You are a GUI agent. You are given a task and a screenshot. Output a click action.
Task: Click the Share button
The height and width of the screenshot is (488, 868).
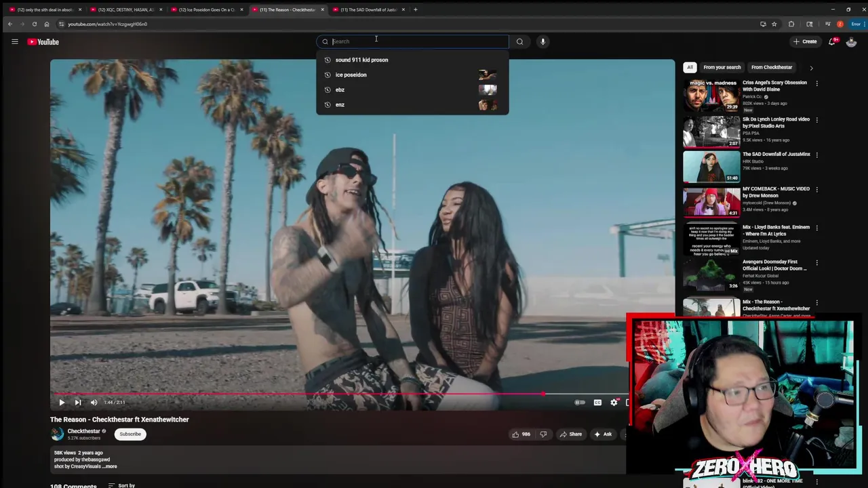570,434
